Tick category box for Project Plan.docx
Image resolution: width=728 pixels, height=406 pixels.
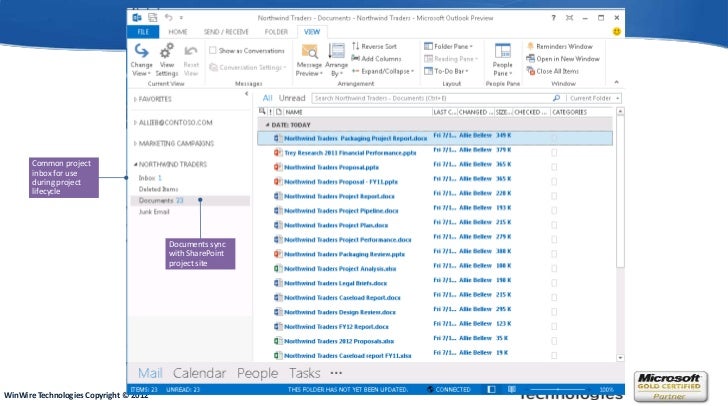[x=554, y=225]
